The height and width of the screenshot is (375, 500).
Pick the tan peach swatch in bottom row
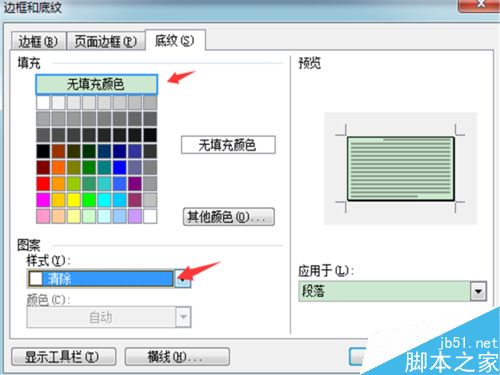58,216
